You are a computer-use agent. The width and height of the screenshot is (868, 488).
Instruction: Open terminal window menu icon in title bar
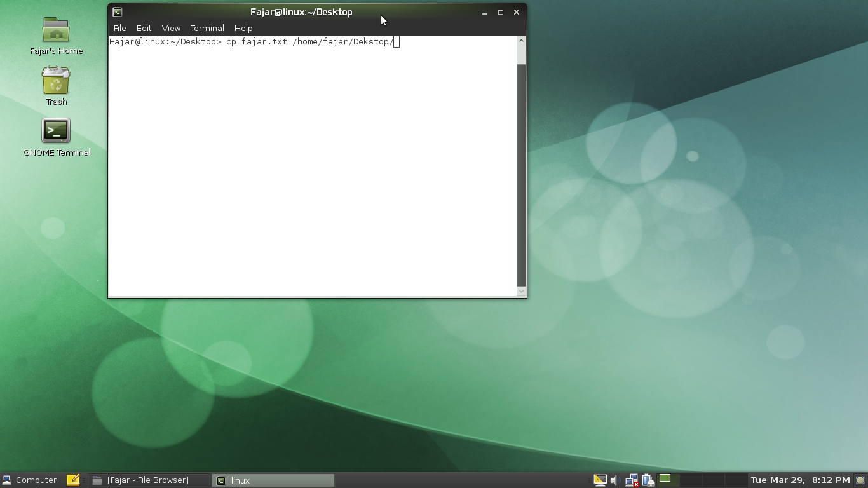click(118, 11)
